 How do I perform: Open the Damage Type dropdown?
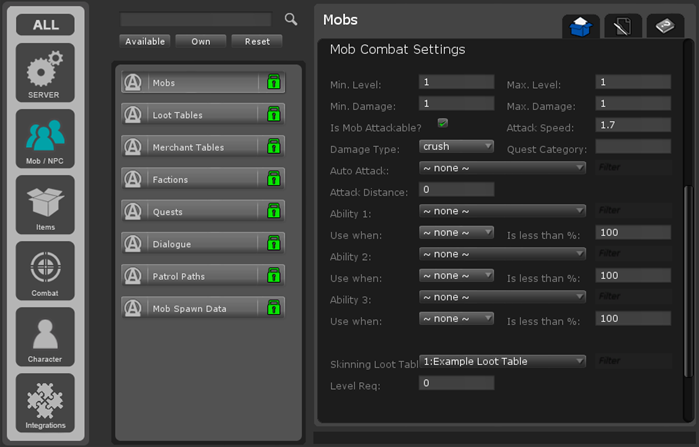click(456, 147)
